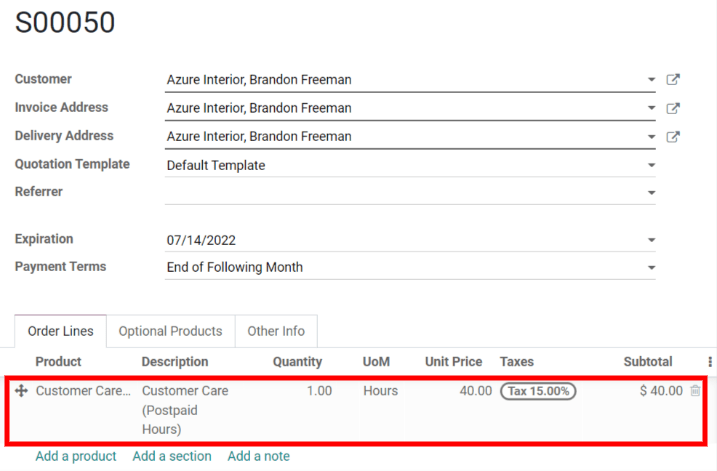The height and width of the screenshot is (471, 717).
Task: Expand the Payment Terms dropdown
Action: coord(651,268)
